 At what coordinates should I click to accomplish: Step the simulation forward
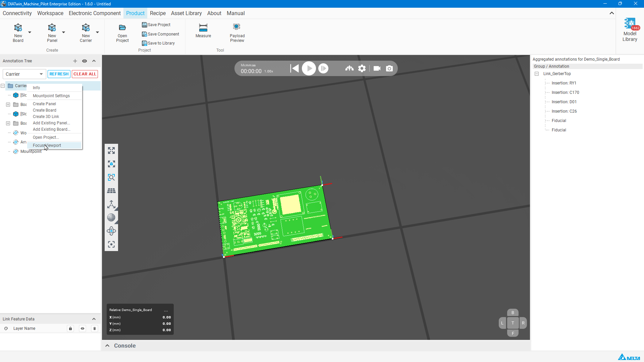click(x=323, y=68)
